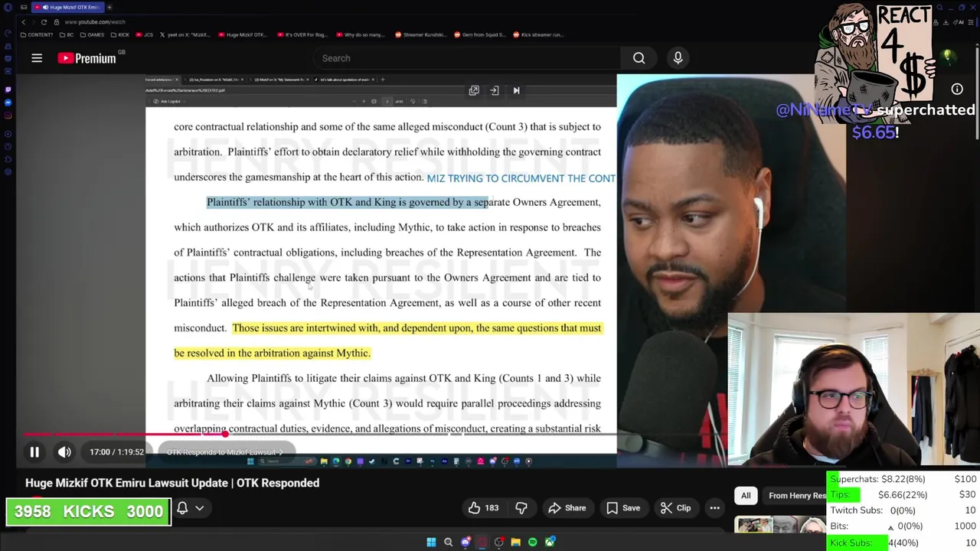Open the tab islands workspace icon

(x=24, y=7)
